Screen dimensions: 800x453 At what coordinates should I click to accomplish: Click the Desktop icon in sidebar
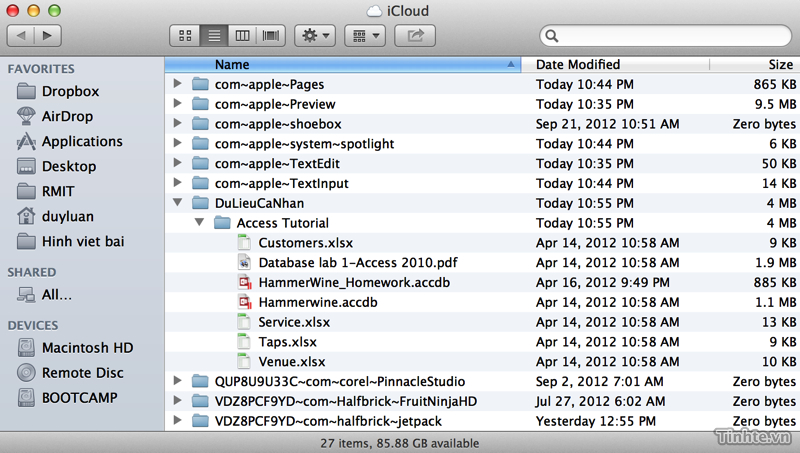tap(26, 166)
